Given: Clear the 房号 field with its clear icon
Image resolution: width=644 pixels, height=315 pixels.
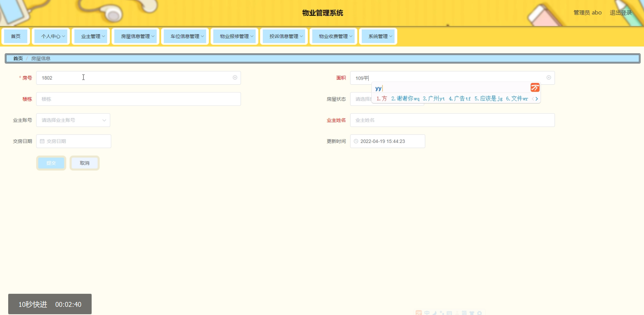Looking at the screenshot, I should [x=235, y=77].
